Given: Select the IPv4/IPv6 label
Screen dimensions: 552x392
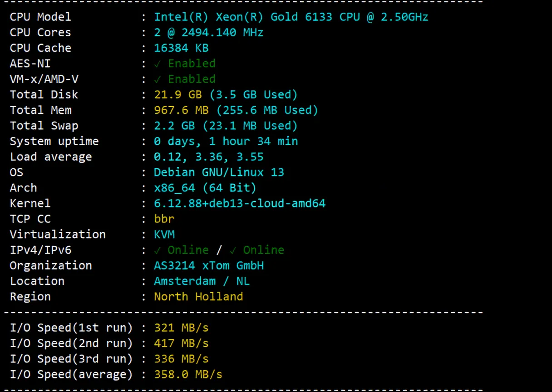Looking at the screenshot, I should click(x=40, y=250).
